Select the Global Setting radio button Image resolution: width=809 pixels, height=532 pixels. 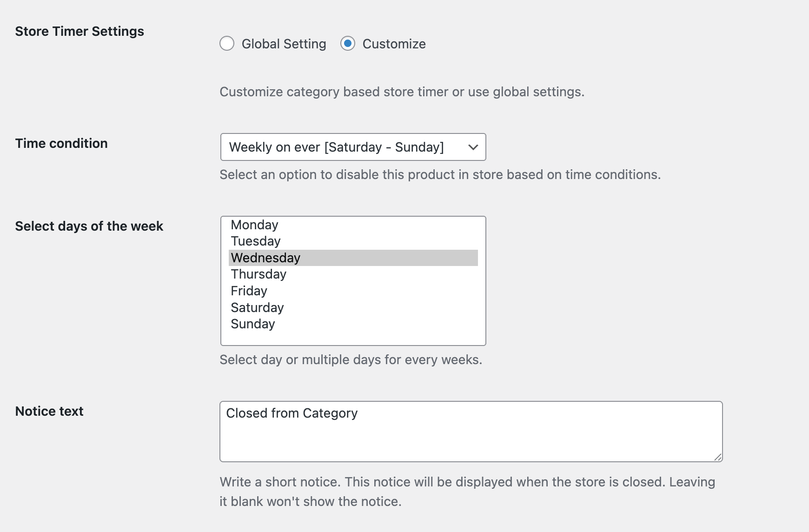227,44
